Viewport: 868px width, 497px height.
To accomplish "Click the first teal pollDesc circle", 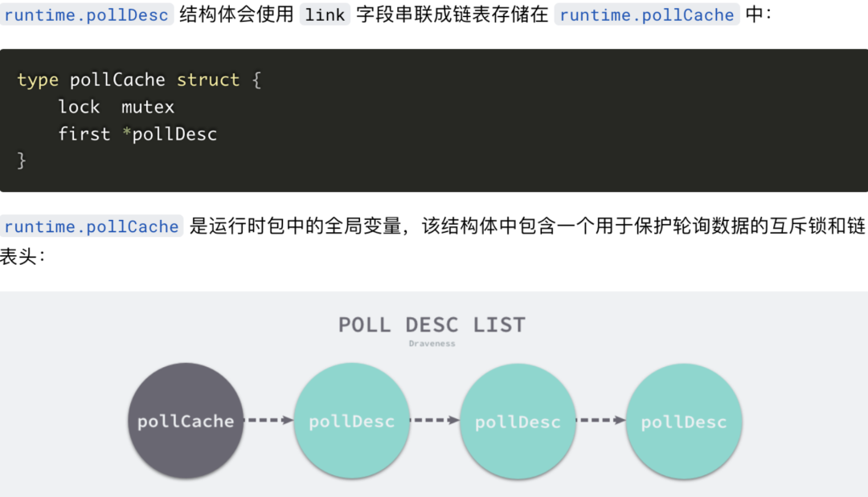I will click(351, 421).
